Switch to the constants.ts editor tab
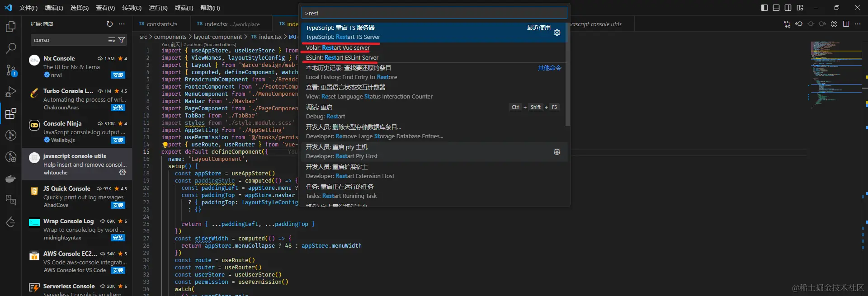This screenshot has height=296, width=868. (161, 24)
